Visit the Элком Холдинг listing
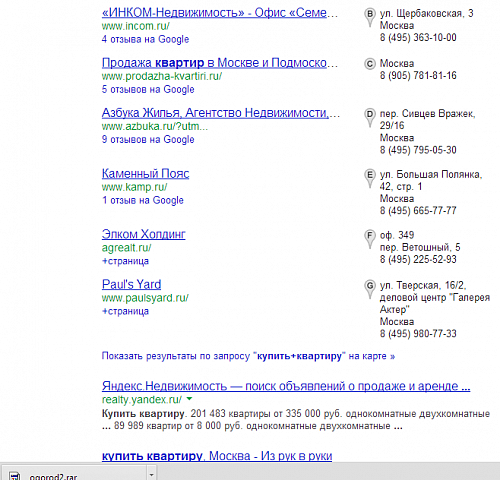 tap(143, 234)
